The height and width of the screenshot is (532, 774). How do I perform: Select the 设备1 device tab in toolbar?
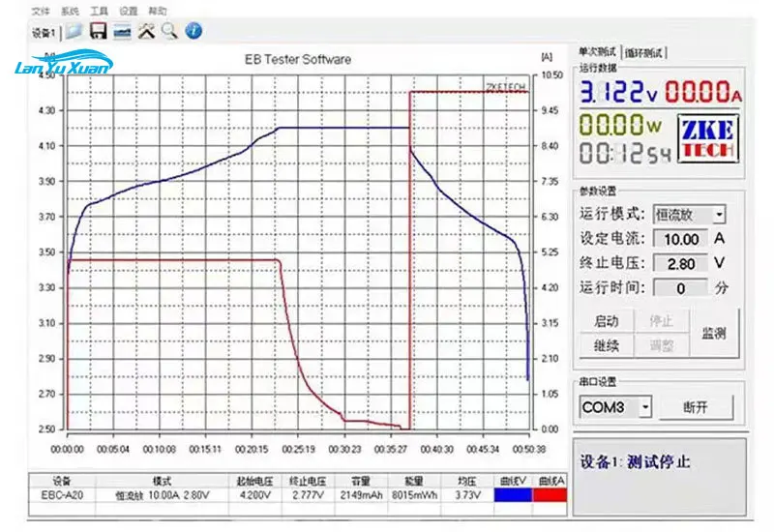[x=44, y=33]
